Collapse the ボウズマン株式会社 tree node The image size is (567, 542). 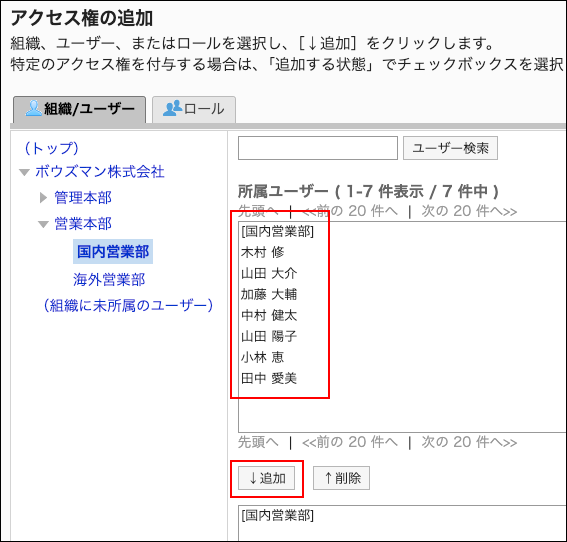(24, 172)
